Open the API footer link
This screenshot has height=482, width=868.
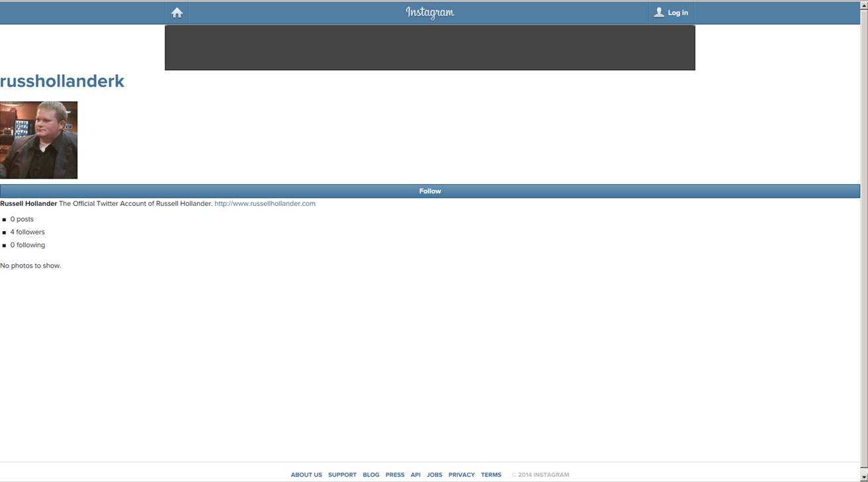415,475
